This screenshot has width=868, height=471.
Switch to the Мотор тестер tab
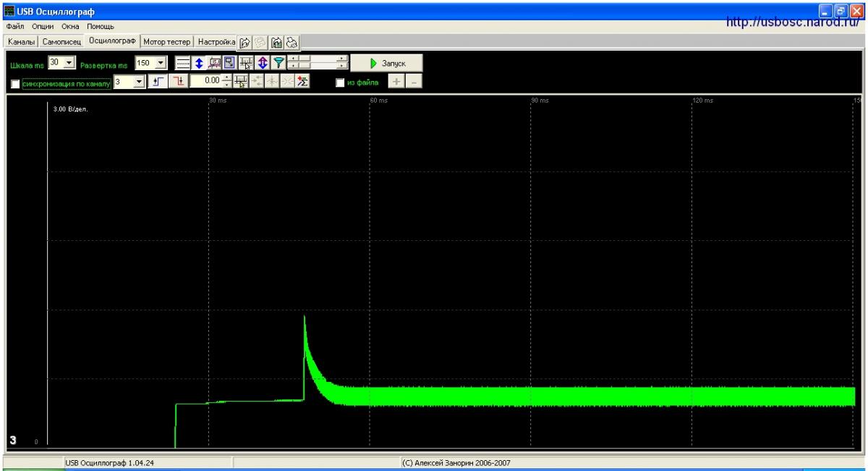tap(166, 41)
